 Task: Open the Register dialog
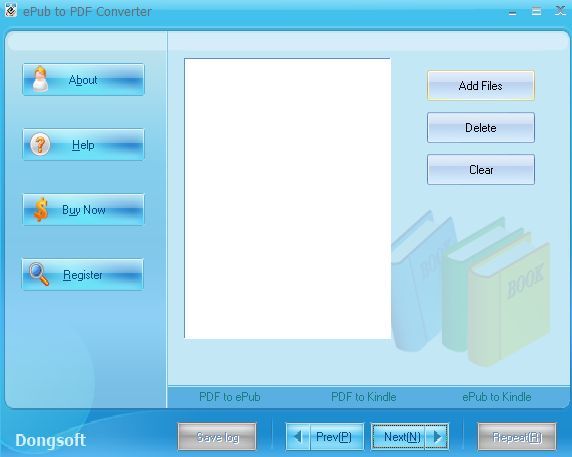pyautogui.click(x=83, y=274)
